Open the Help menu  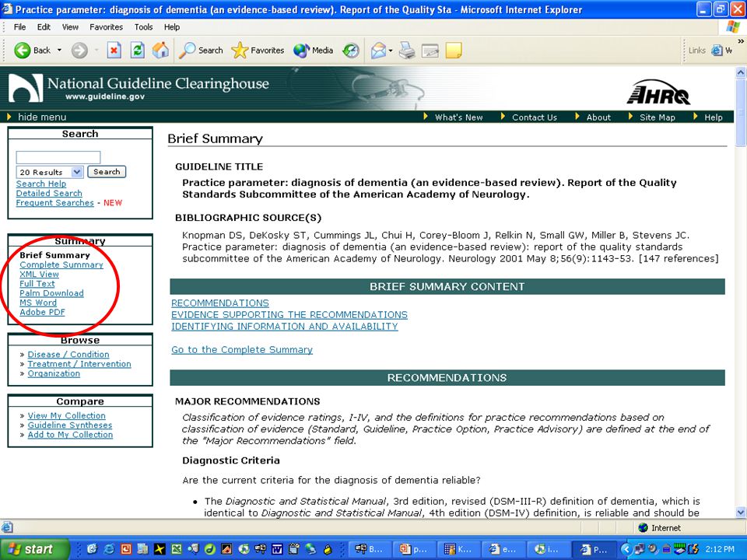(171, 27)
